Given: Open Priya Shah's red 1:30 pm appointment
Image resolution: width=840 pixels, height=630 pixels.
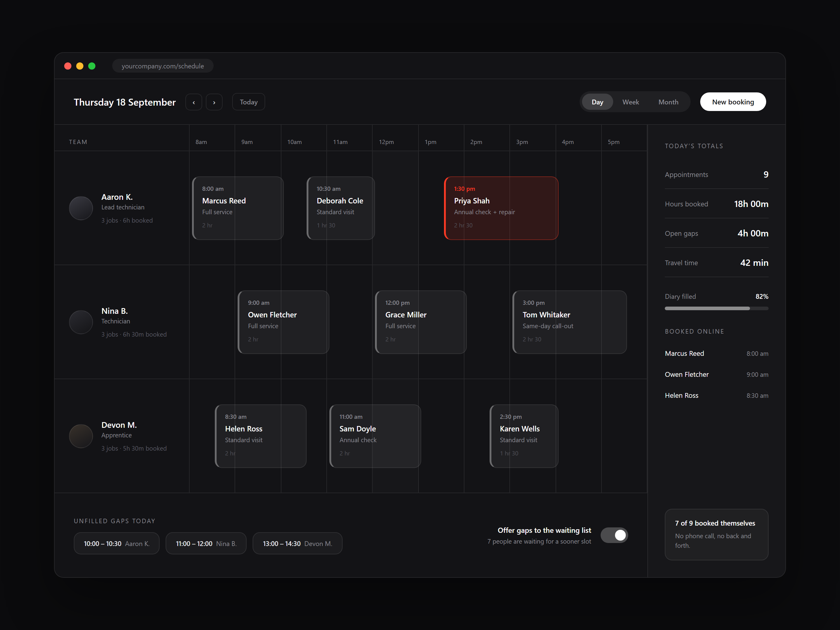Looking at the screenshot, I should (501, 208).
